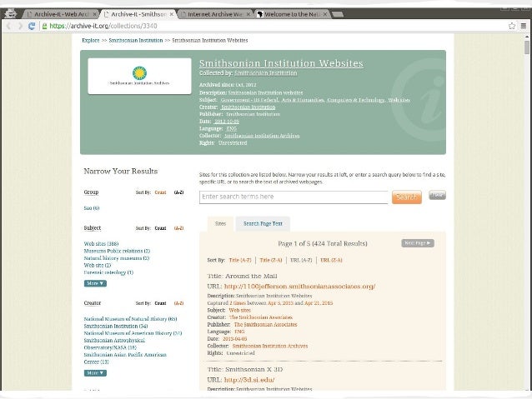Open the http://3d.si.edu/ URL link
Image resolution: width=532 pixels, height=399 pixels.
coord(249,380)
